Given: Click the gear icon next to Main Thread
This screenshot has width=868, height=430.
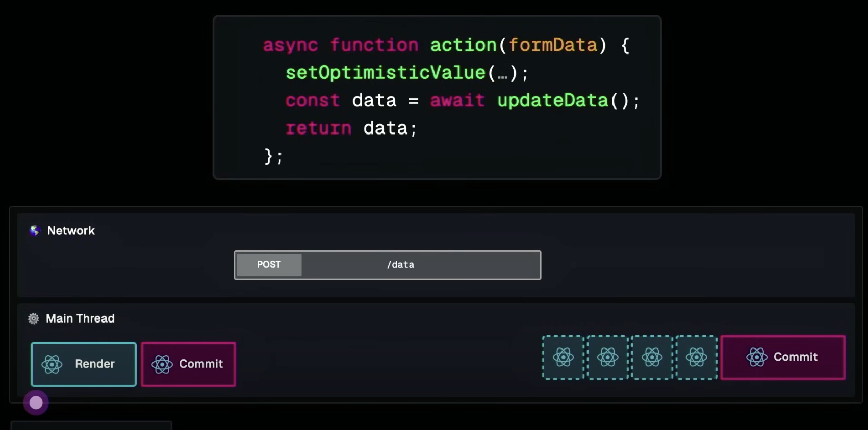Looking at the screenshot, I should click(x=34, y=318).
